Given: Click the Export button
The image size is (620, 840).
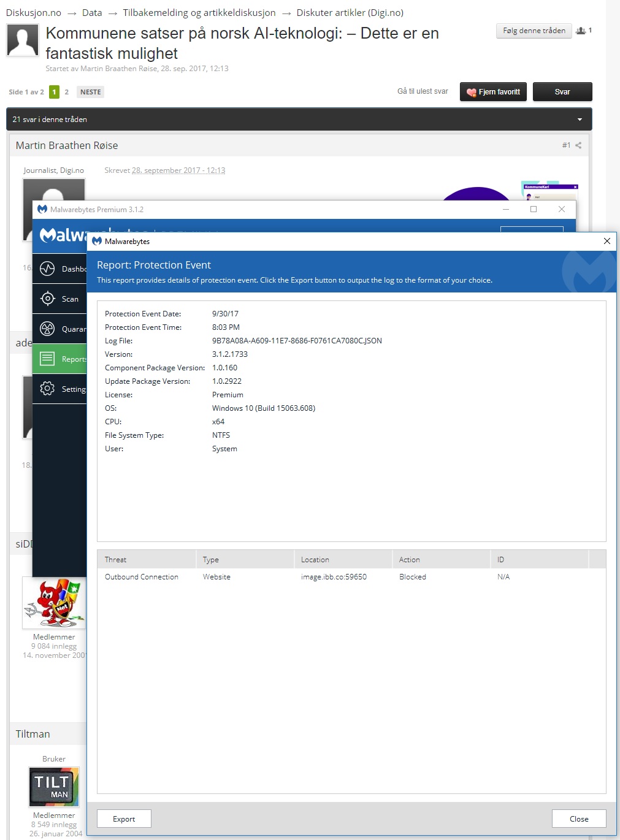Looking at the screenshot, I should 124,819.
